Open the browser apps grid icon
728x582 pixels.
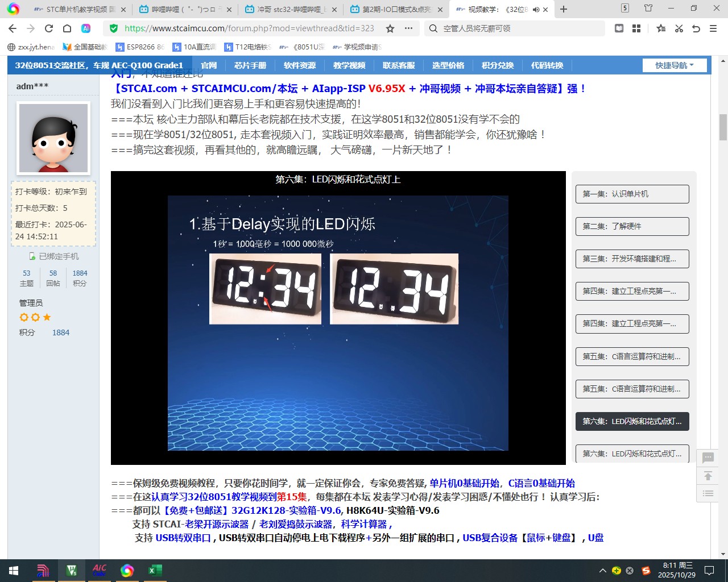(x=636, y=28)
